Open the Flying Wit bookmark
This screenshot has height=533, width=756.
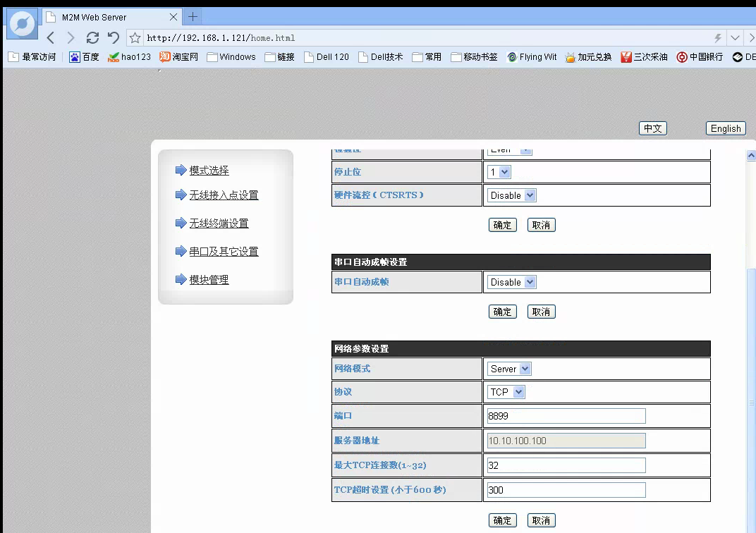532,57
